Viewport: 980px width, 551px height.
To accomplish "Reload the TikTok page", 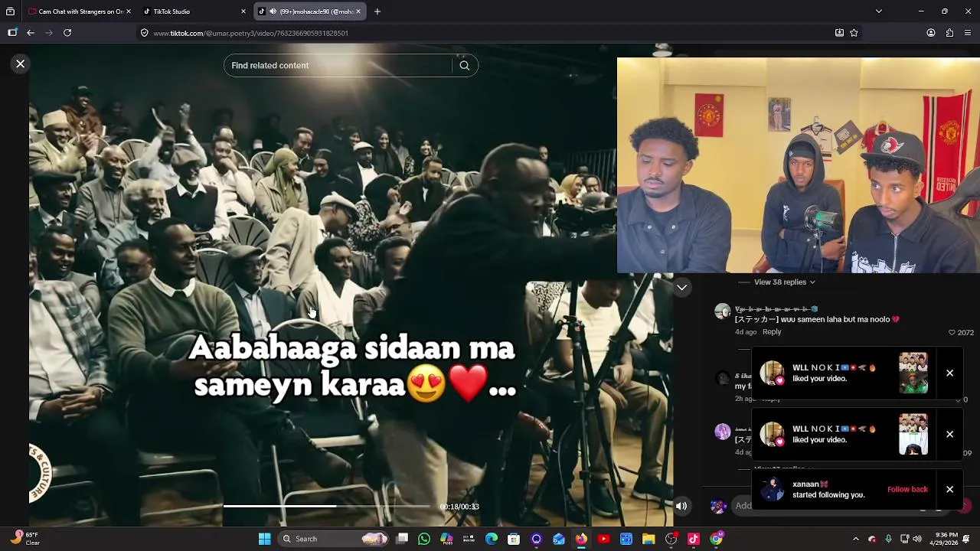I will (x=67, y=33).
